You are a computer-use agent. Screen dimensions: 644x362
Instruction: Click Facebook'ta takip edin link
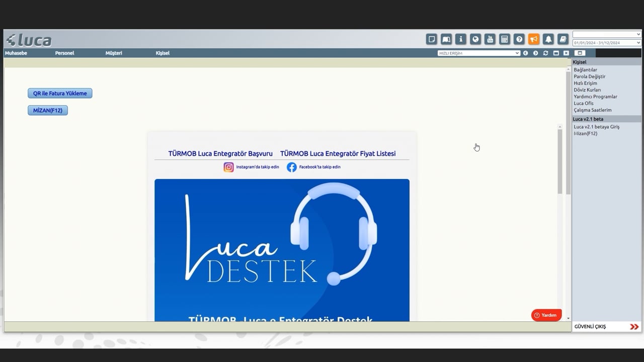pyautogui.click(x=320, y=167)
